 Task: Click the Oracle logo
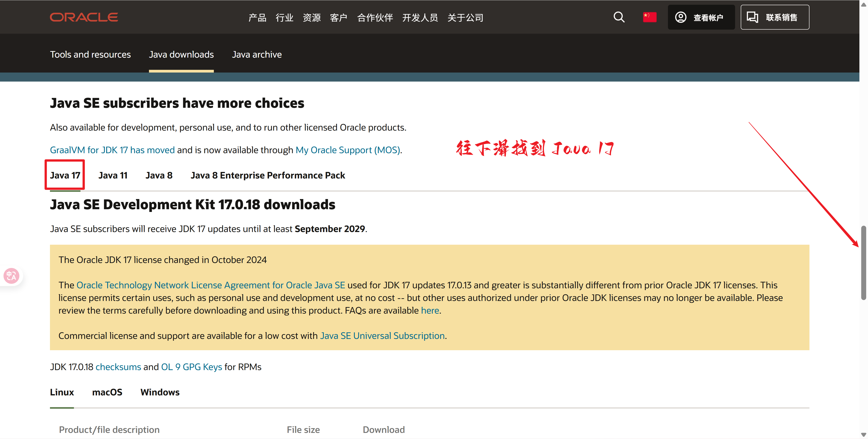coord(84,17)
